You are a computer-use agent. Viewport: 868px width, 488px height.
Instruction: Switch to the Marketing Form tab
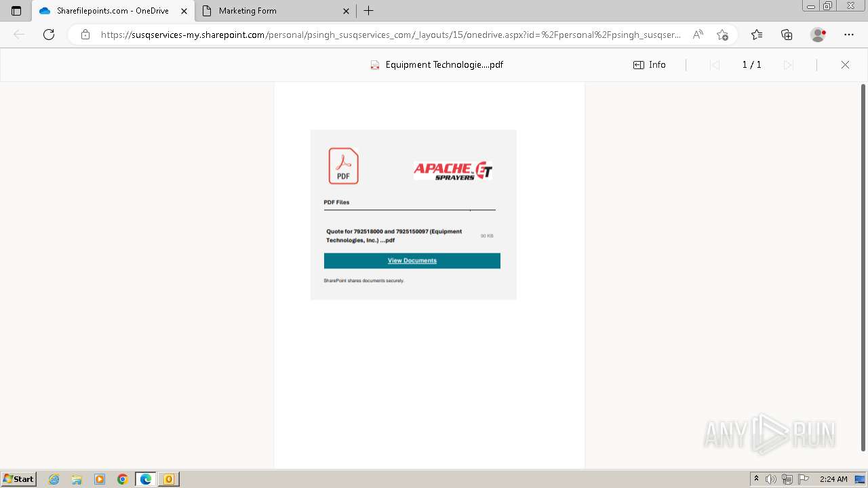coord(275,11)
